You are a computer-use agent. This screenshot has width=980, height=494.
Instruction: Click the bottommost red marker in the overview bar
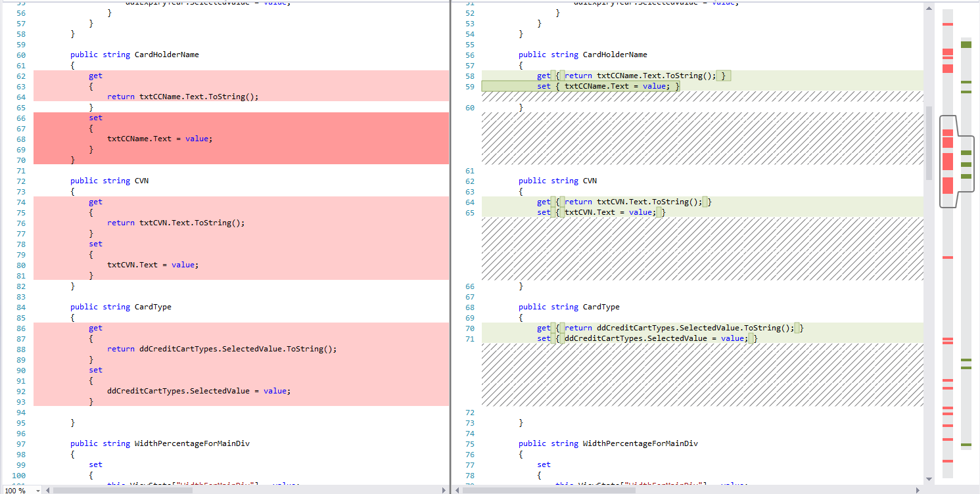[947, 460]
